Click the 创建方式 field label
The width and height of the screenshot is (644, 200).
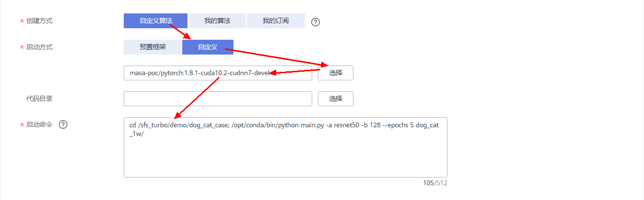(x=39, y=22)
